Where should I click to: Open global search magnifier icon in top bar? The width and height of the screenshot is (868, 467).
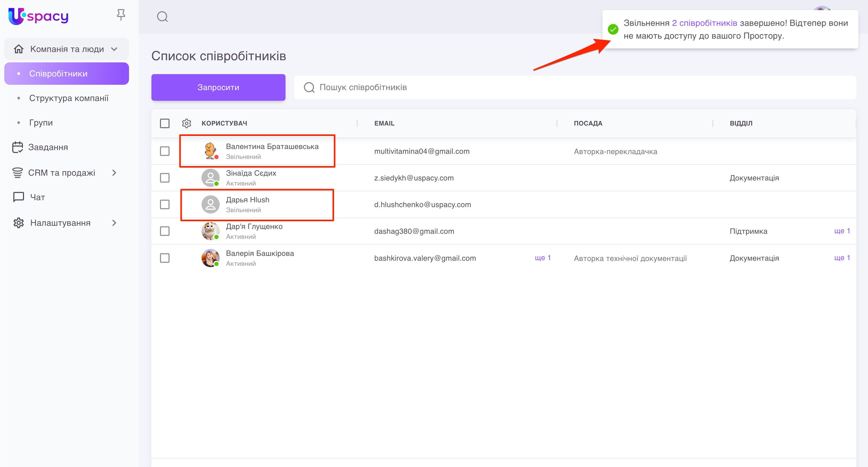tap(162, 17)
